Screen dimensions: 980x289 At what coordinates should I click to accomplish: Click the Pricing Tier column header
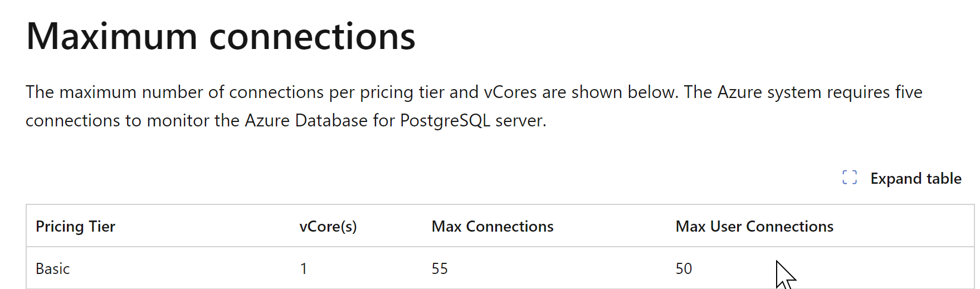pos(75,226)
